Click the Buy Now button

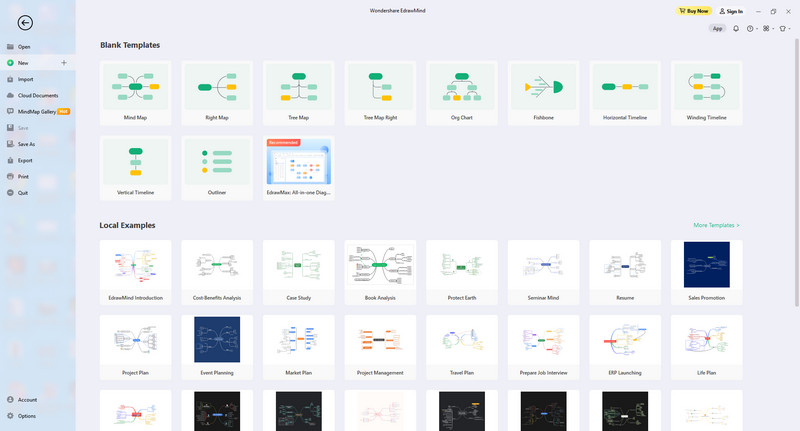coord(694,11)
